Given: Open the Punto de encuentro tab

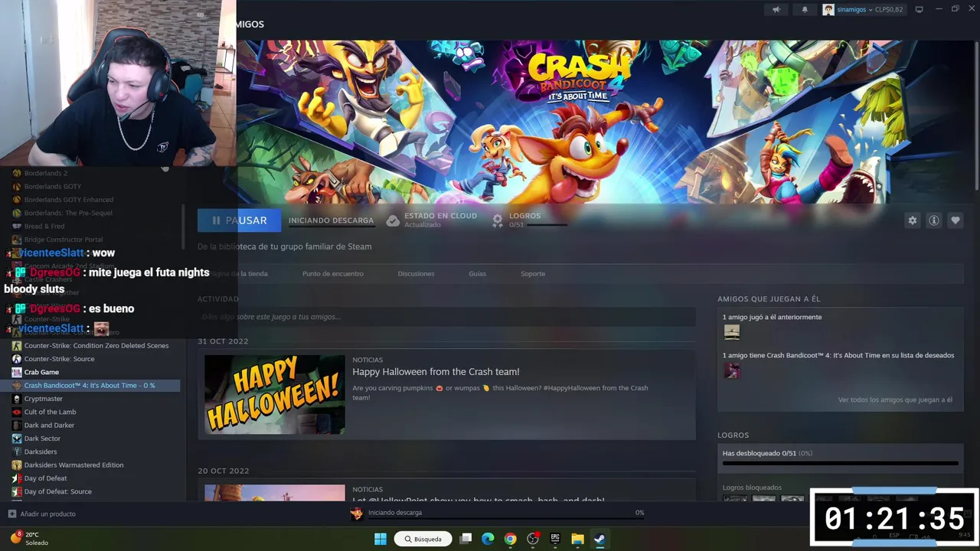Looking at the screenshot, I should (x=332, y=273).
